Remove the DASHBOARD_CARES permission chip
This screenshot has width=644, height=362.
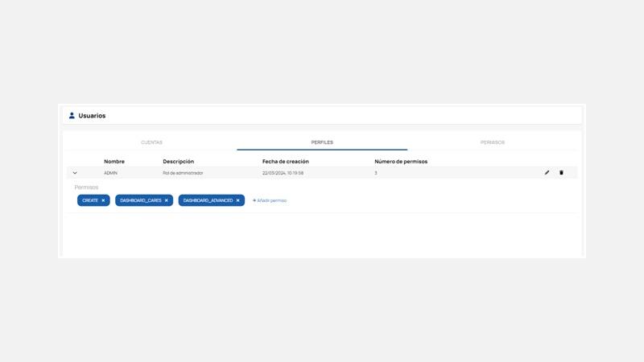click(x=167, y=200)
